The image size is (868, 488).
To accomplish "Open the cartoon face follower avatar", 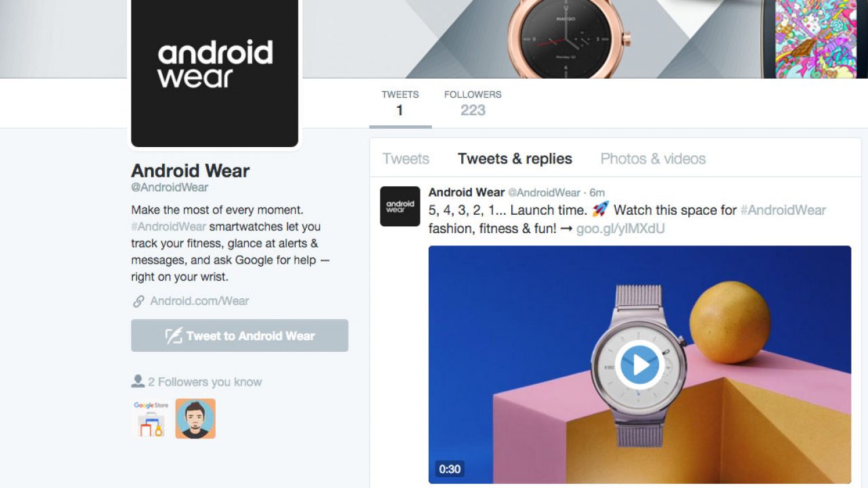I will coord(195,418).
